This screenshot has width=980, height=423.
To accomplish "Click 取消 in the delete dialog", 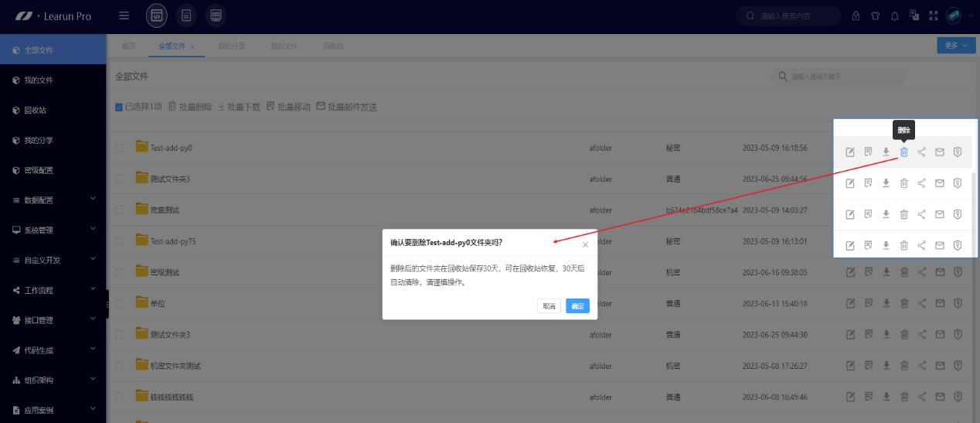I will point(549,306).
